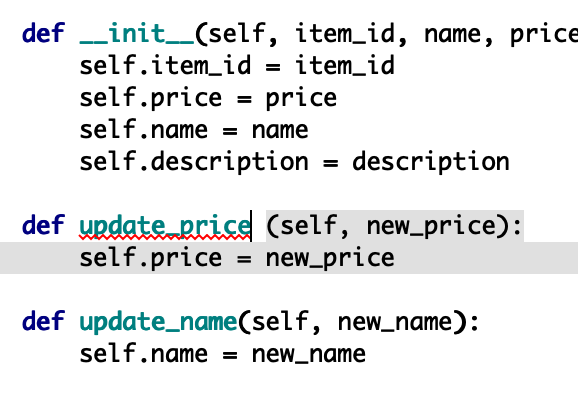Click the self.description assignment line
Screen dimensions: 578x404
click(x=295, y=162)
